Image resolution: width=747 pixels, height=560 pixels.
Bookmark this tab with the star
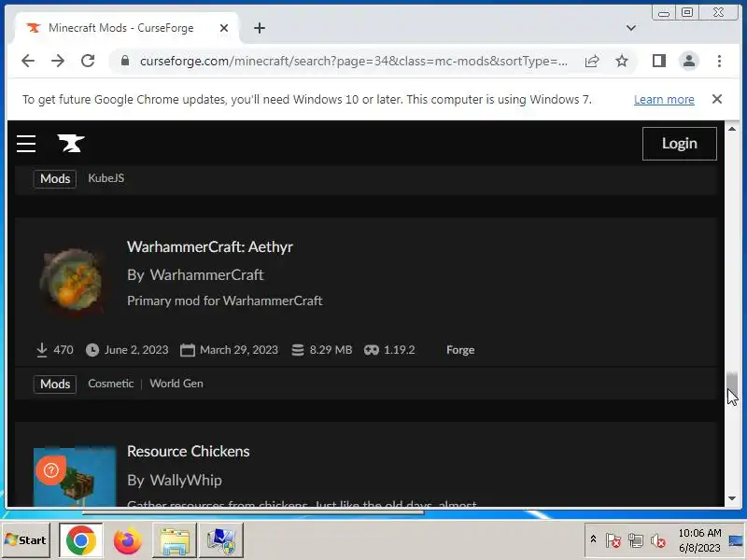(x=622, y=61)
